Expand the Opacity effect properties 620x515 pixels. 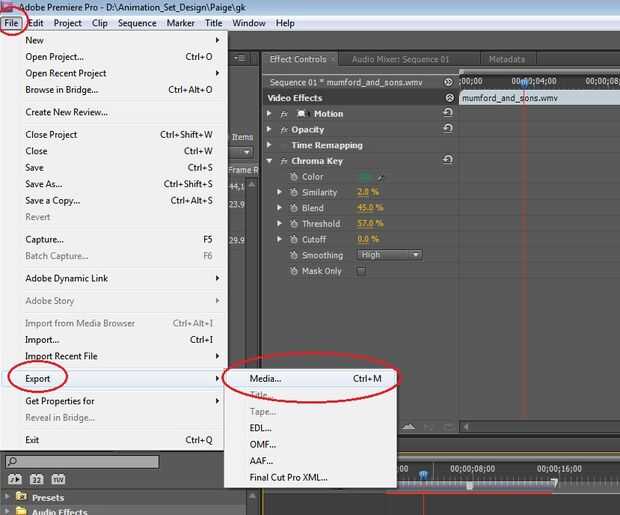coord(269,129)
